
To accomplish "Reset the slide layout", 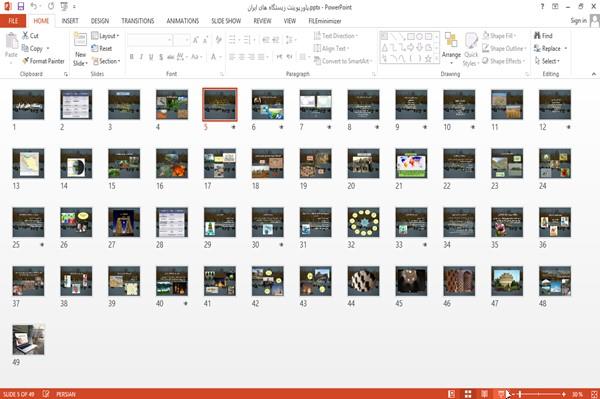I will pyautogui.click(x=102, y=48).
